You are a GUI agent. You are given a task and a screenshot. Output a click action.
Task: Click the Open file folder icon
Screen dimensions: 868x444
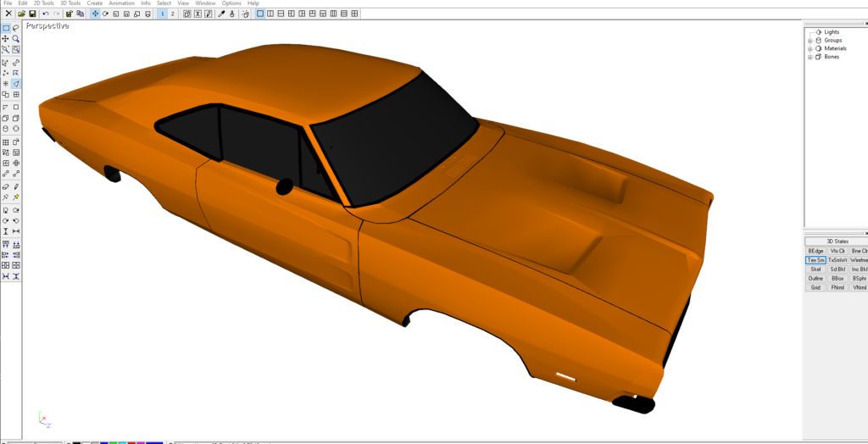point(22,14)
